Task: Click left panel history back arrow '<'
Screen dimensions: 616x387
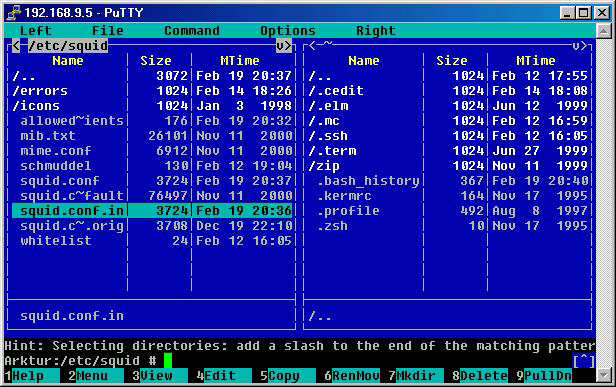Action: click(x=16, y=46)
